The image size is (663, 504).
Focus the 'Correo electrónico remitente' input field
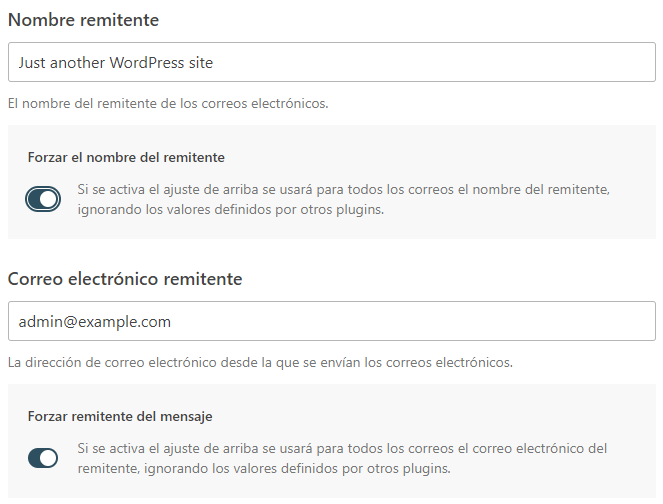(x=331, y=321)
